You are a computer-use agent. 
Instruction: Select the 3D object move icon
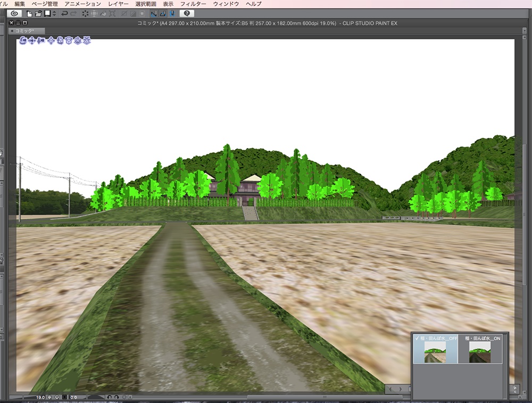52,40
